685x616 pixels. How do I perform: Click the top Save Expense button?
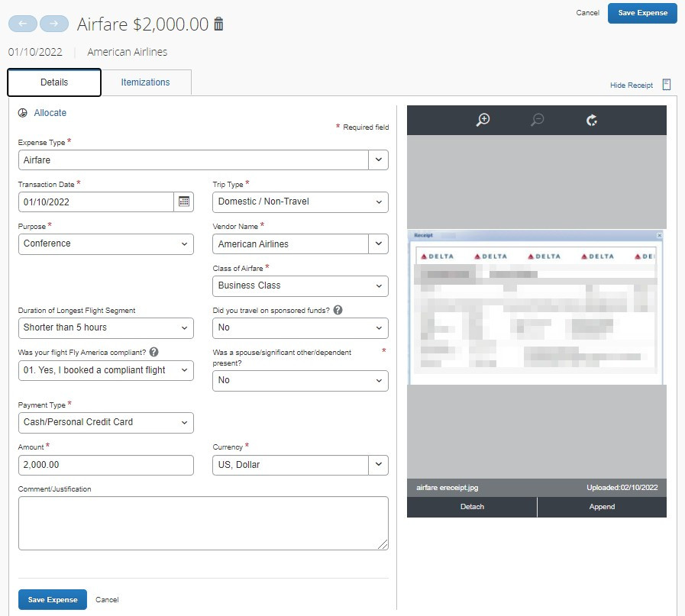(x=641, y=13)
